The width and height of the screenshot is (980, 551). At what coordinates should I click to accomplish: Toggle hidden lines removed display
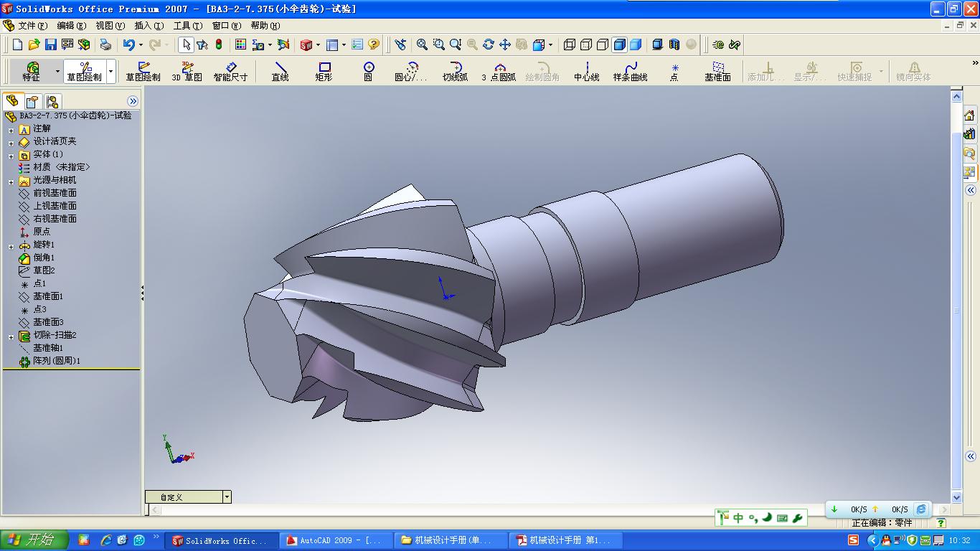pos(603,44)
